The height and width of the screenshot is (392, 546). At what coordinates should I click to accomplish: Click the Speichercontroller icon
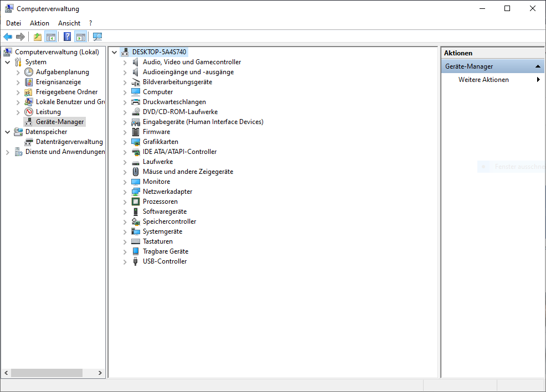pos(136,221)
